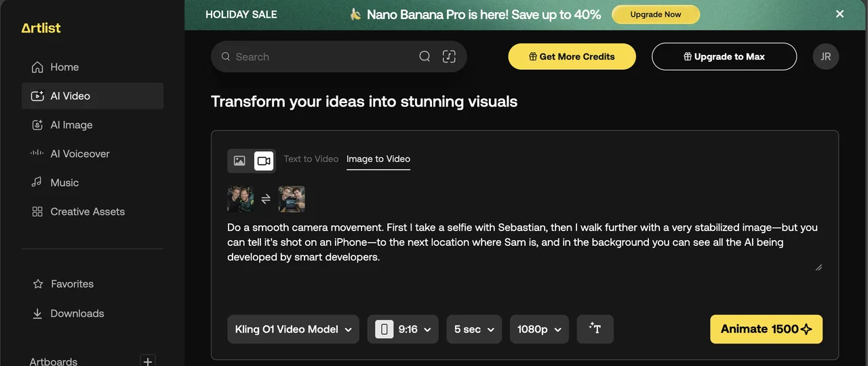Viewport: 868px width, 366px height.
Task: Open Creative Assets in sidebar
Action: [92, 211]
